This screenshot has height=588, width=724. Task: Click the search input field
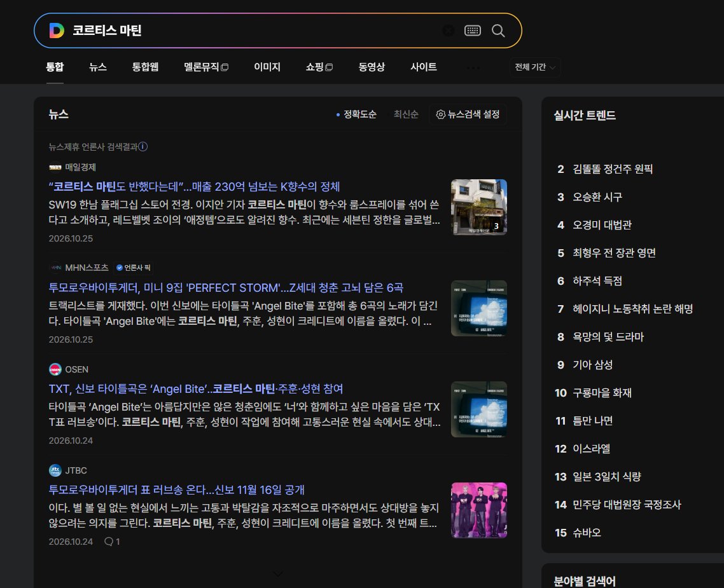254,31
